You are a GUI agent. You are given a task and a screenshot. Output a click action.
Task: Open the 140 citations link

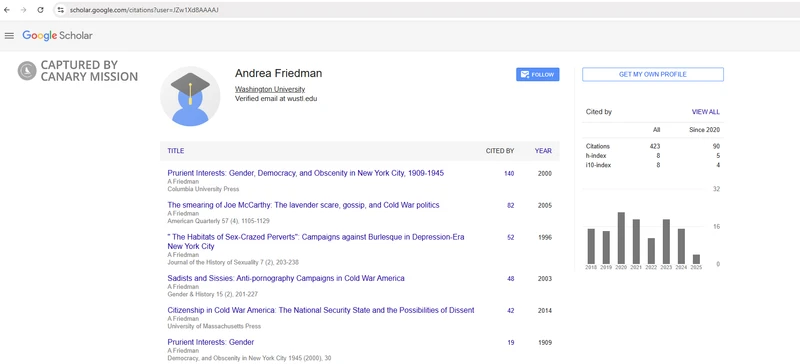509,174
